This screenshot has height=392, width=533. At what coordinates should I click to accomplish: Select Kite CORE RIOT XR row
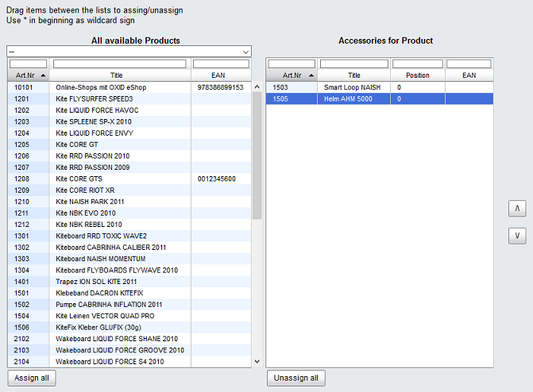click(x=129, y=190)
